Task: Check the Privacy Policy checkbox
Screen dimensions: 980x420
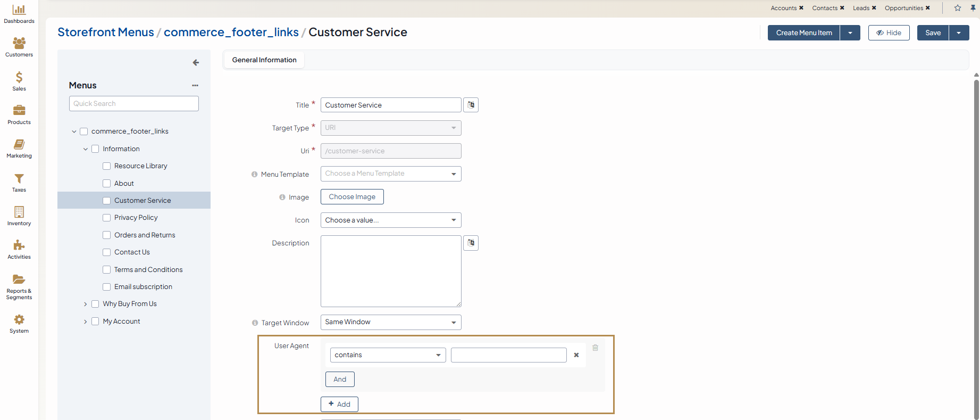Action: point(107,218)
